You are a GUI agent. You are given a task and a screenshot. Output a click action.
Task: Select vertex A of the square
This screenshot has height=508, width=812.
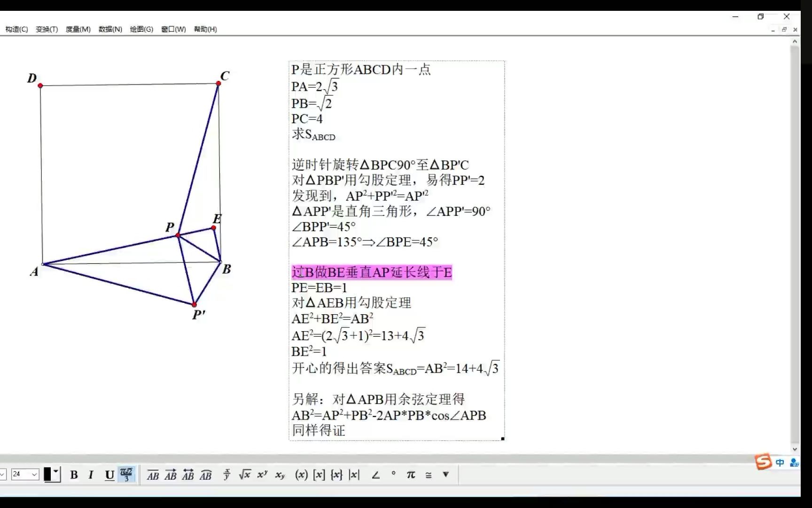(x=43, y=264)
